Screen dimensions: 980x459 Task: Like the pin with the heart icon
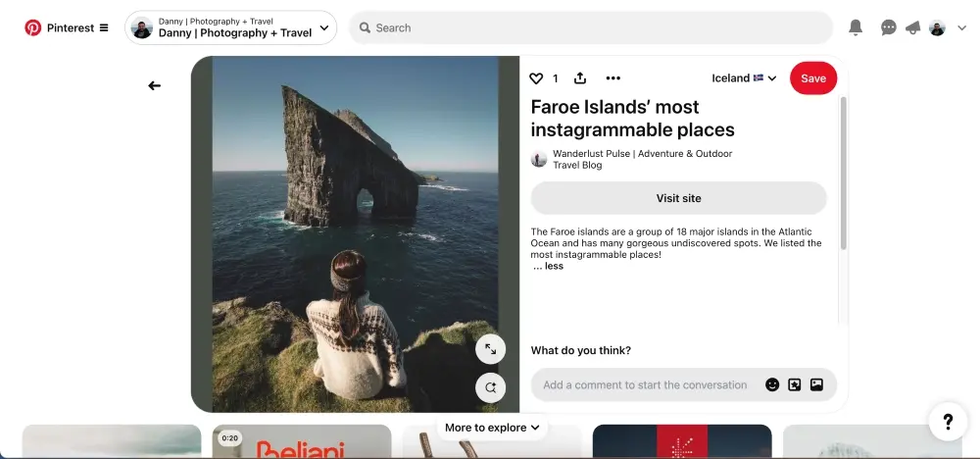pos(536,78)
